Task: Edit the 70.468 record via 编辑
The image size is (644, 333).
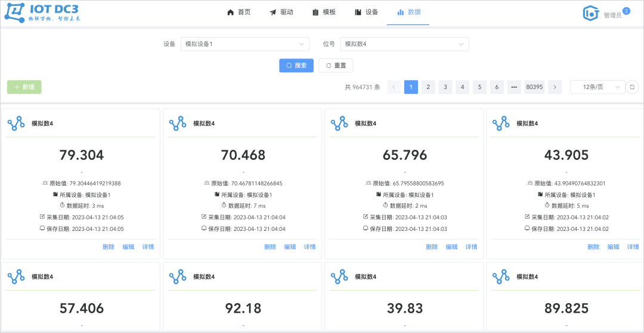Action: pyautogui.click(x=290, y=247)
